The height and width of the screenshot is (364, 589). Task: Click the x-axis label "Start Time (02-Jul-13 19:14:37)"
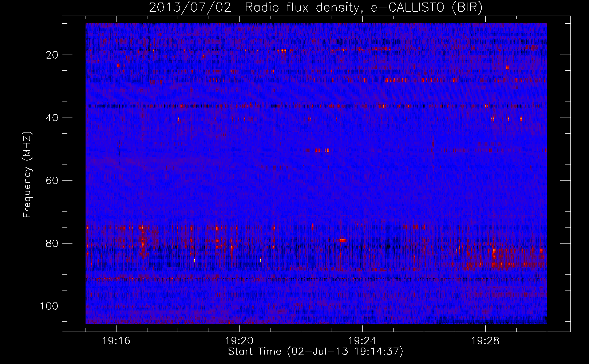click(x=316, y=352)
